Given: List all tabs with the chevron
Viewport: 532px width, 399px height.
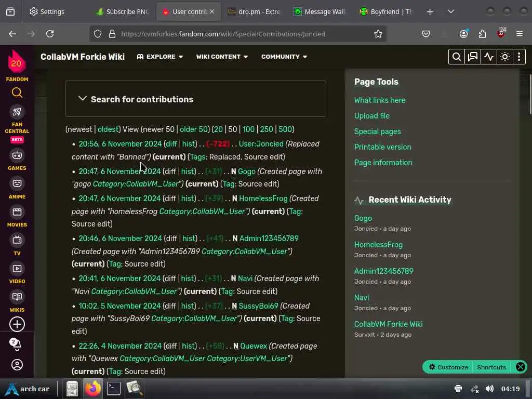Looking at the screenshot, I should 450,11.
